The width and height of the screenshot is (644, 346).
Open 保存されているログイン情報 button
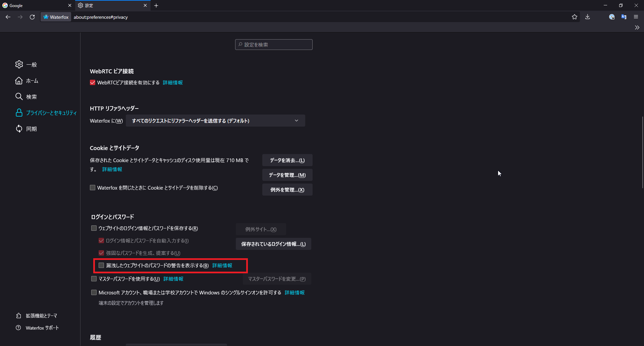pos(273,244)
